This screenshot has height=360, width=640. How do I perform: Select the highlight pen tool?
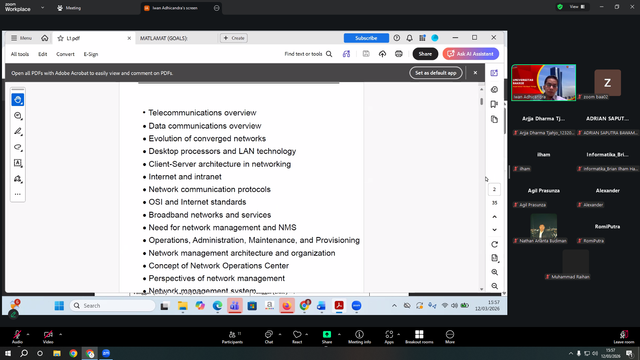[18, 131]
